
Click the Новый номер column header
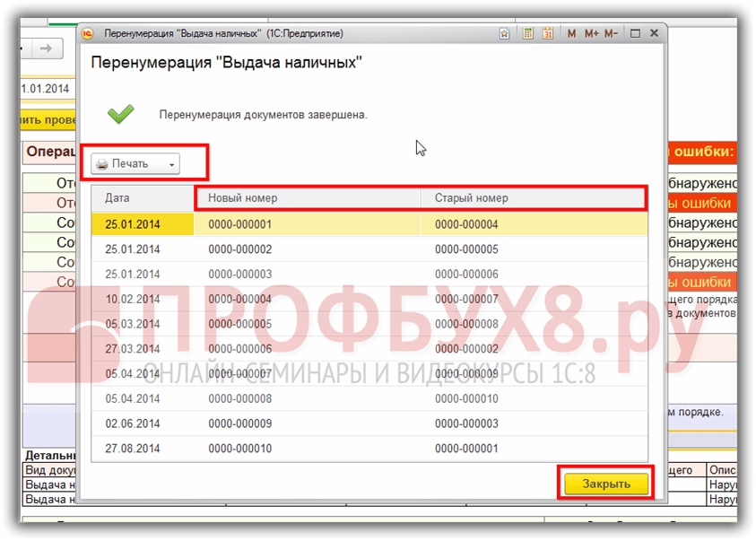[x=307, y=198]
